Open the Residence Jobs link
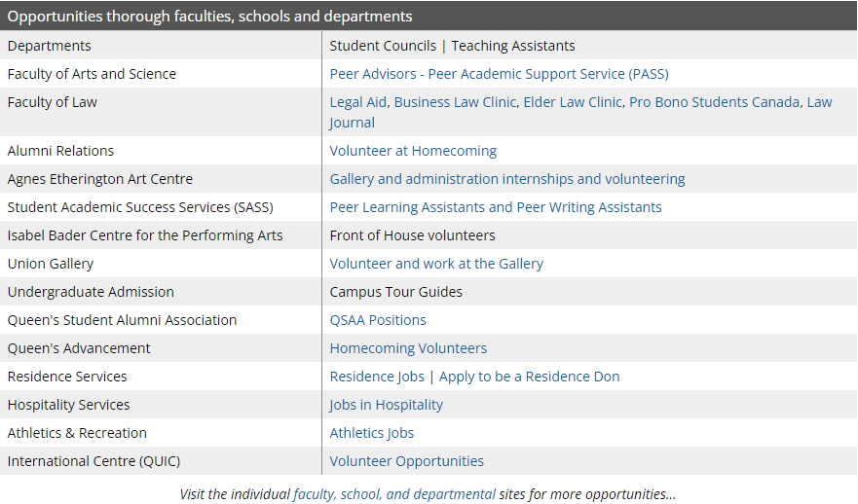This screenshot has height=504, width=858. (377, 377)
